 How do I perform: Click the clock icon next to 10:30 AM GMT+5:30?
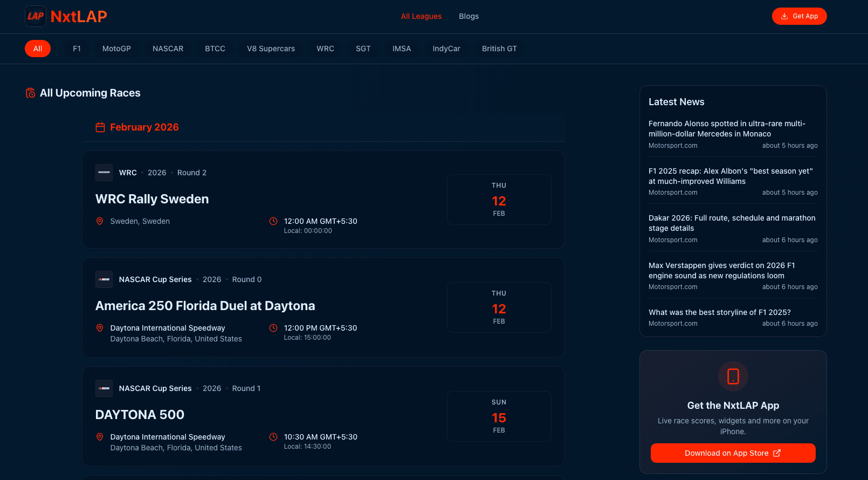click(273, 436)
